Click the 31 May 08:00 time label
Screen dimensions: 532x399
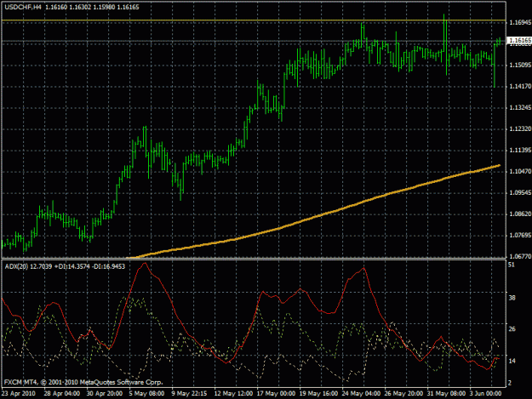447,394
